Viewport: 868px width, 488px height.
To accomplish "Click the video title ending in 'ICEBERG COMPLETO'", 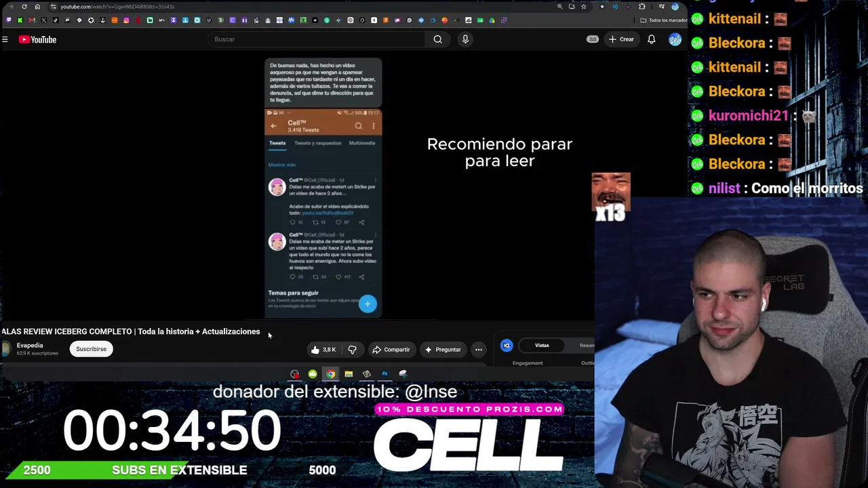I will click(131, 331).
